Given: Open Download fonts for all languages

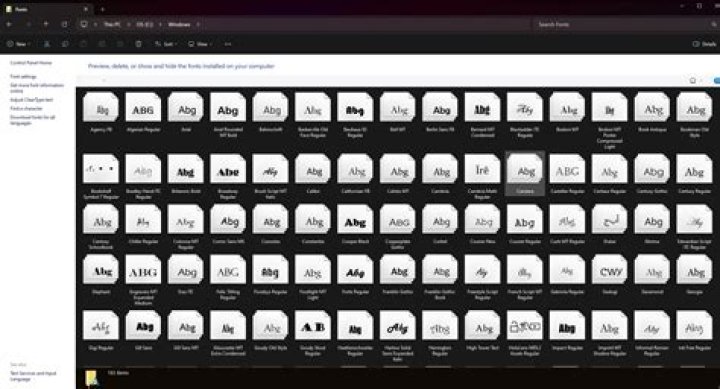Looking at the screenshot, I should 33,120.
